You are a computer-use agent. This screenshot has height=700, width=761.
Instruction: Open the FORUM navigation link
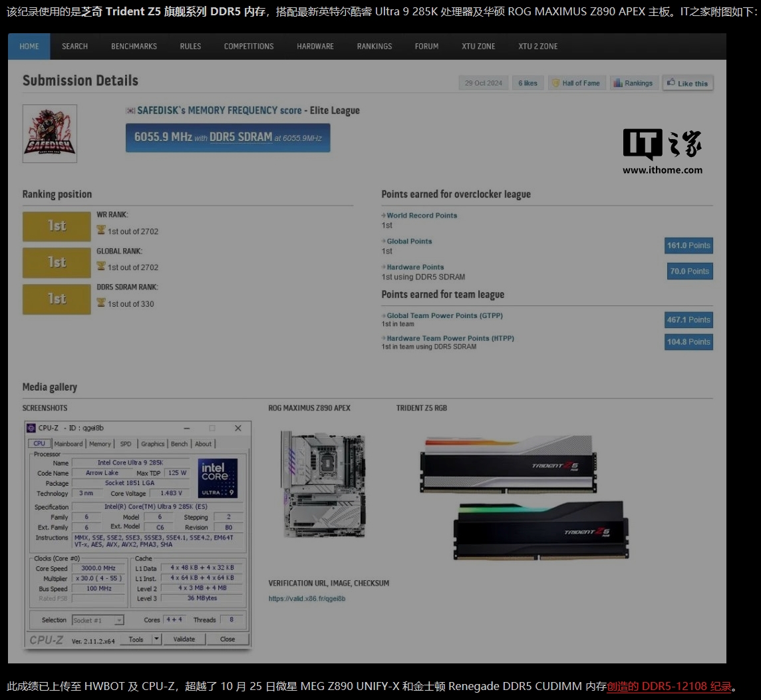click(426, 47)
